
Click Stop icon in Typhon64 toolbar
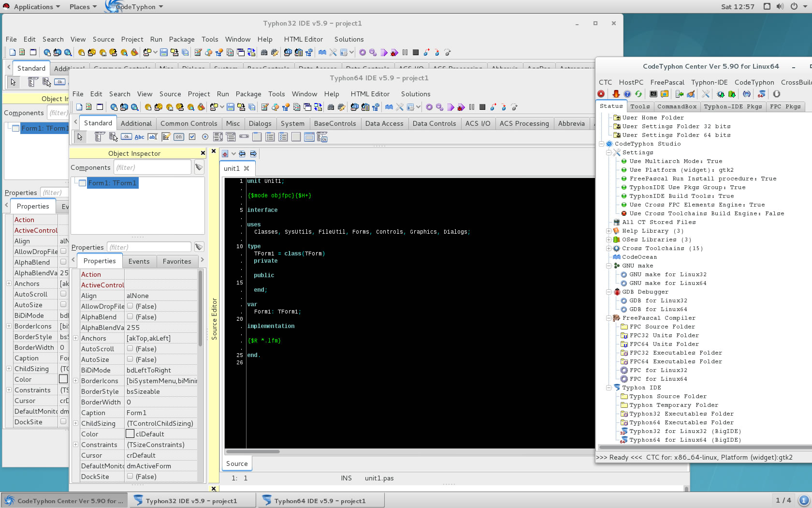[x=482, y=107]
